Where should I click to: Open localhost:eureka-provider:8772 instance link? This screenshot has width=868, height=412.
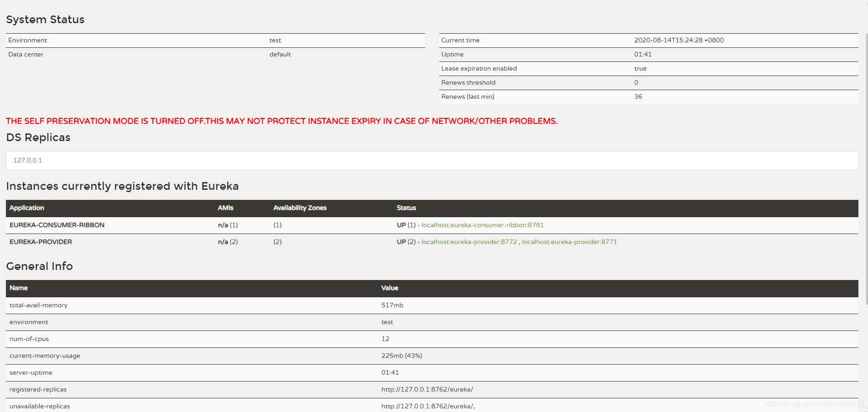click(469, 242)
